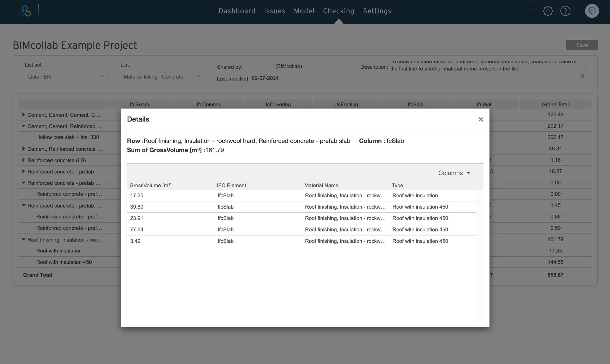Click the Grand Total column header
The height and width of the screenshot is (364, 610).
[555, 105]
